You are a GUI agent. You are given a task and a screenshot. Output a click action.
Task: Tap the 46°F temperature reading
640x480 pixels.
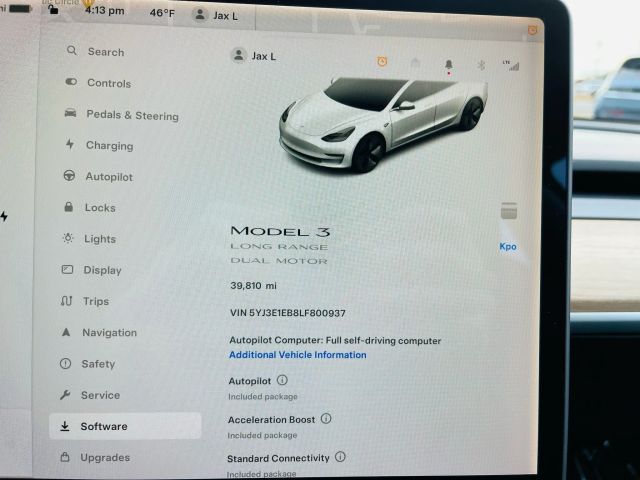point(162,13)
